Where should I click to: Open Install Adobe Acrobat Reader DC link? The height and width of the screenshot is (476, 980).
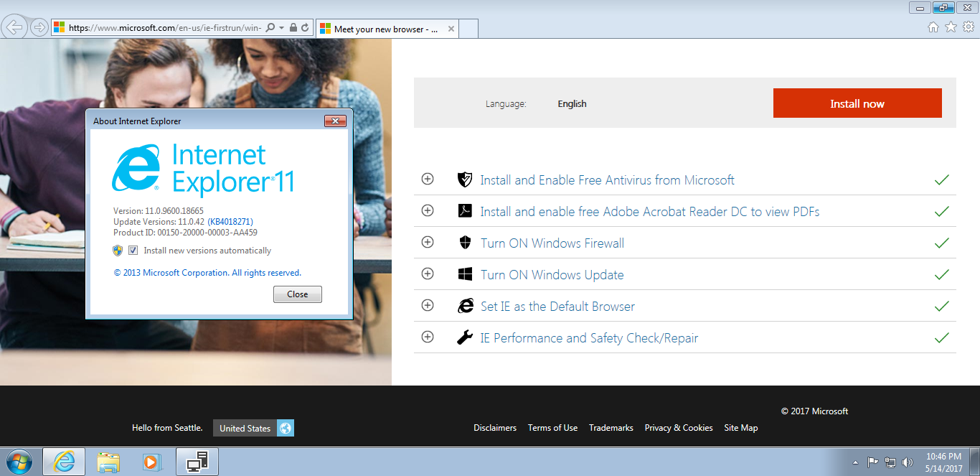(x=650, y=212)
